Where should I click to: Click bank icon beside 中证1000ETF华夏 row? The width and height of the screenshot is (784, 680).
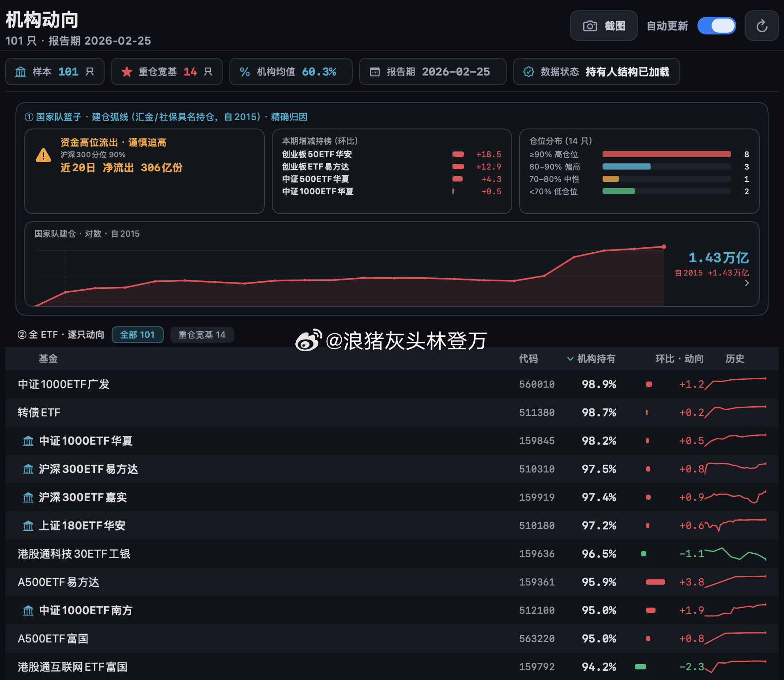click(x=28, y=441)
